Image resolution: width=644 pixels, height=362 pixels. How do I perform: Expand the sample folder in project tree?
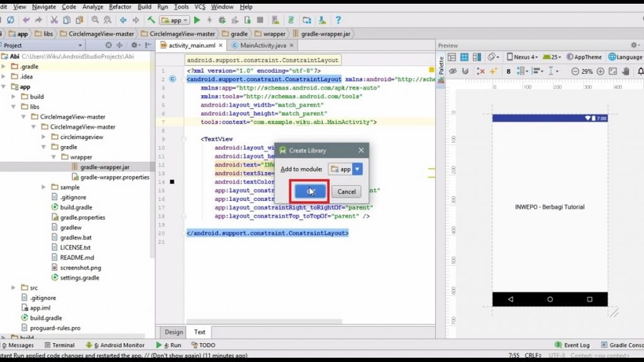pos(43,187)
